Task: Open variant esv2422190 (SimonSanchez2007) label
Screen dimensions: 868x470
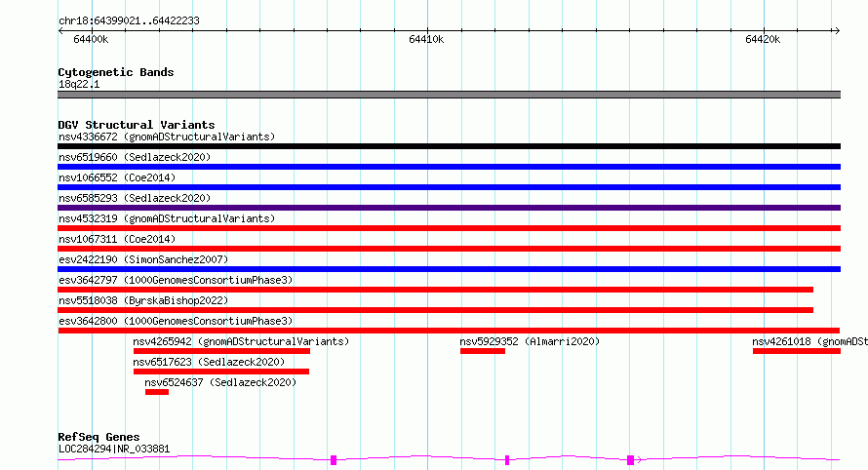Action: tap(143, 259)
